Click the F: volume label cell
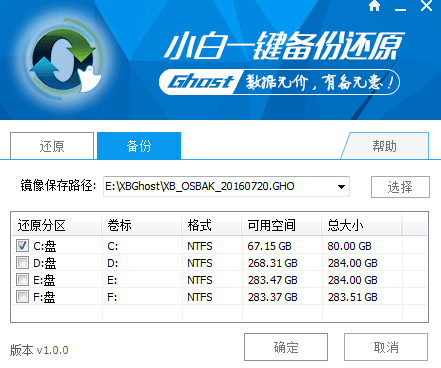The width and height of the screenshot is (441, 368). click(x=112, y=297)
